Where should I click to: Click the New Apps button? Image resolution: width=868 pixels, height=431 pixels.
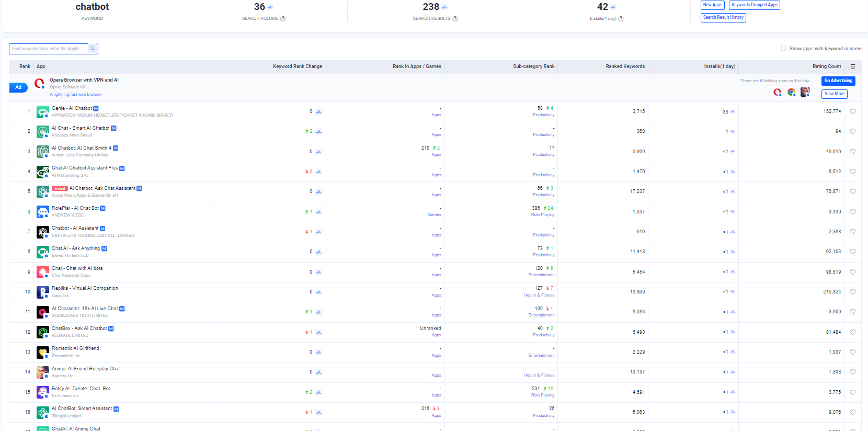(712, 5)
